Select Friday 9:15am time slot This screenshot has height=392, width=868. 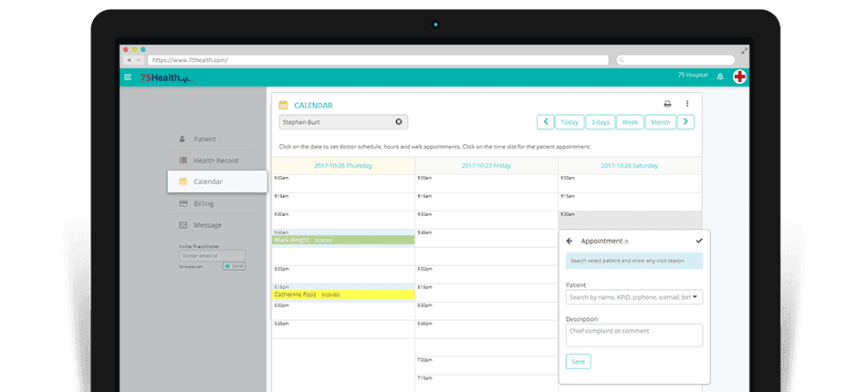tap(486, 201)
